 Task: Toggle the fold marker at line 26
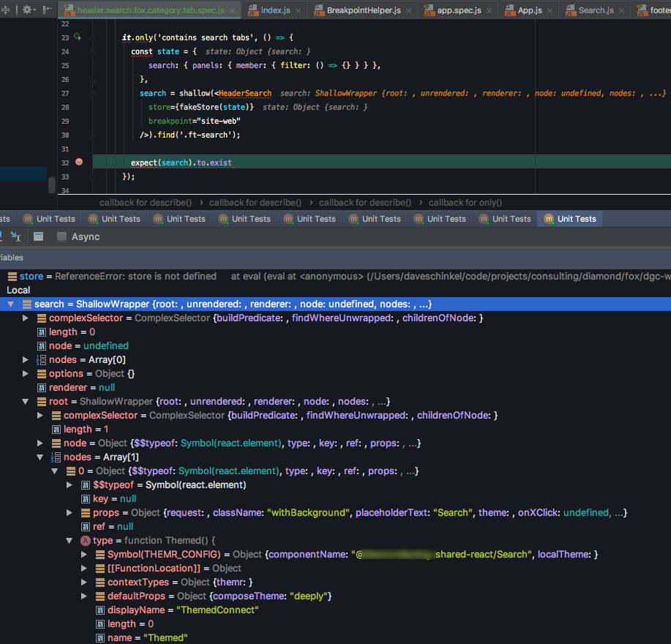pos(92,80)
